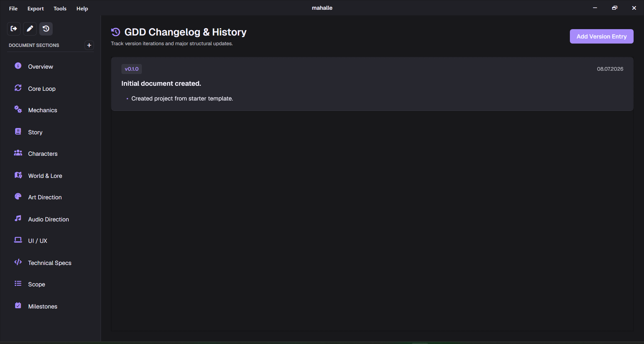Click the Story book icon

tap(18, 131)
